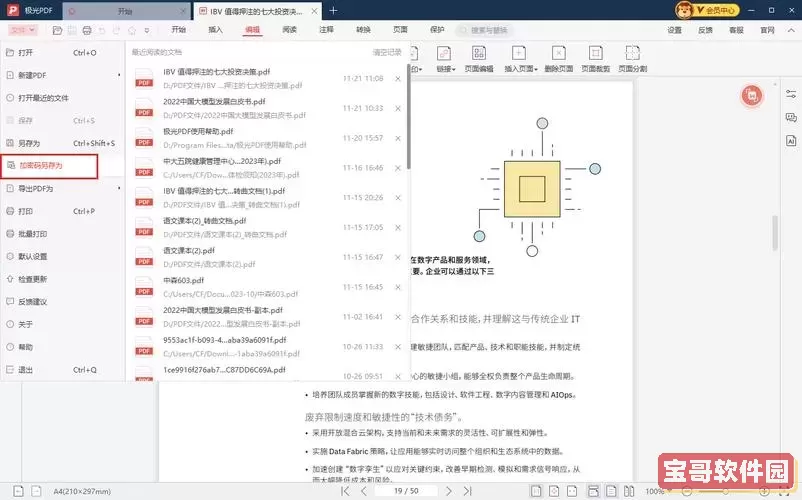Viewport: 802px width, 500px height.
Task: Select 加密码另存为 in the file menu
Action: [x=49, y=166]
